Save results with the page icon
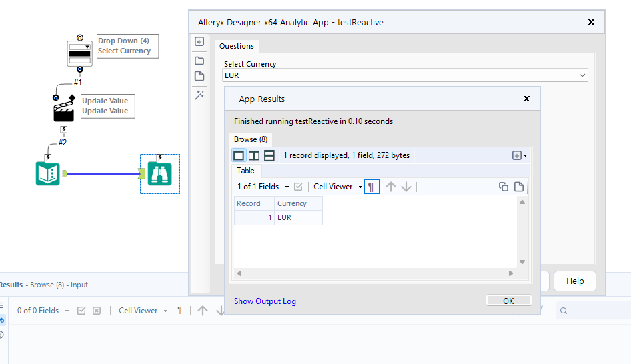Viewport: 631px width, 364px height. (519, 187)
